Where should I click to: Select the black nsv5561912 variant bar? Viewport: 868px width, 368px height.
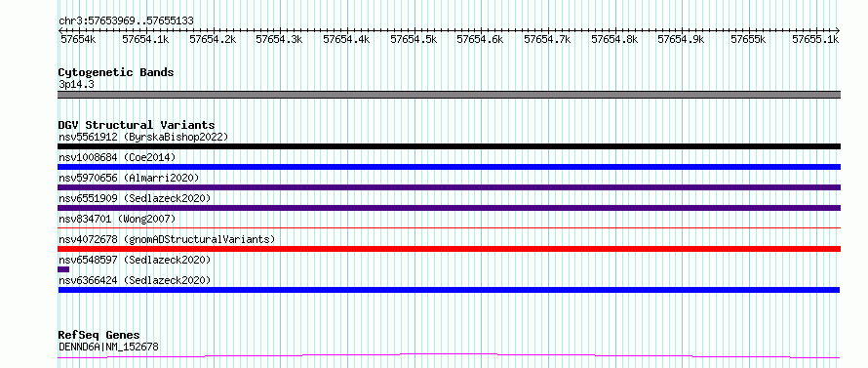click(449, 146)
